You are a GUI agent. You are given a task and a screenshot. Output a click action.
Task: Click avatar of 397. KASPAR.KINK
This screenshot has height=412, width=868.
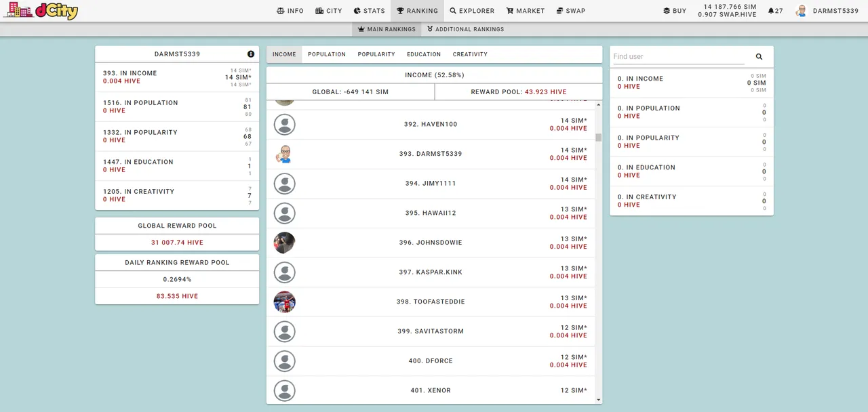[x=285, y=272]
